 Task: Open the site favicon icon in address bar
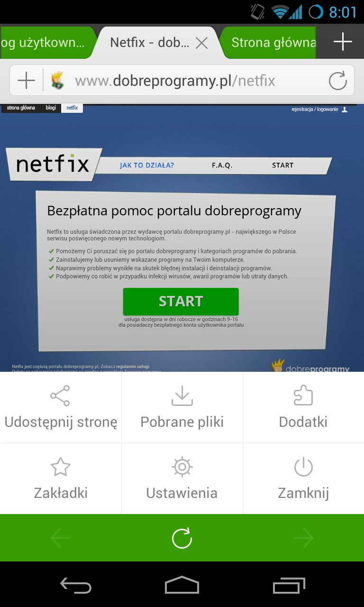point(58,81)
